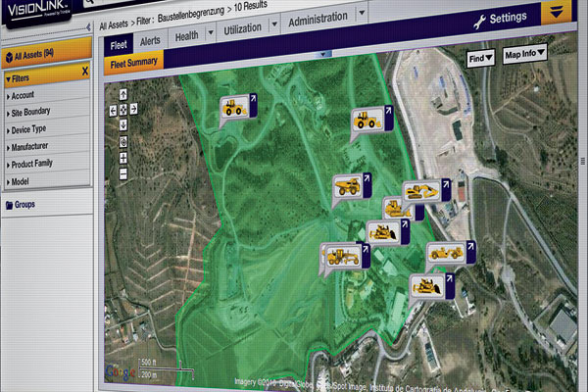Viewport: 588px width, 392px height.
Task: Click the All Assets cube icon
Action: tap(9, 58)
